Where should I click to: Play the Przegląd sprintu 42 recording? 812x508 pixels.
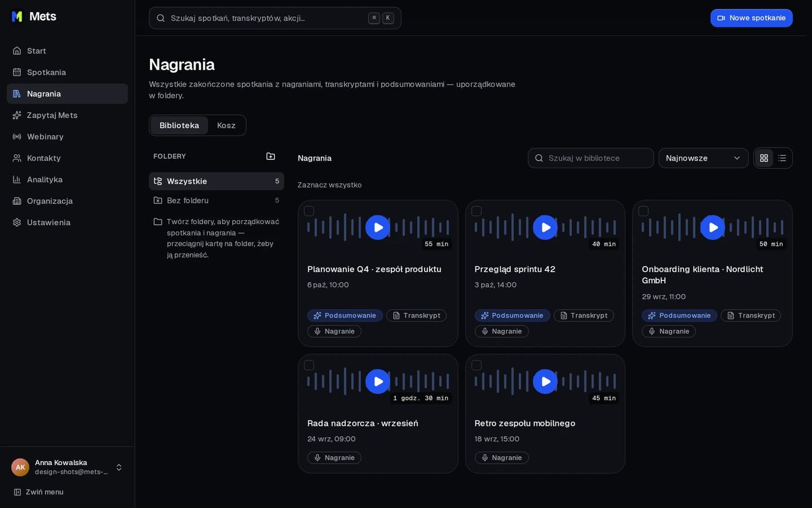point(545,227)
